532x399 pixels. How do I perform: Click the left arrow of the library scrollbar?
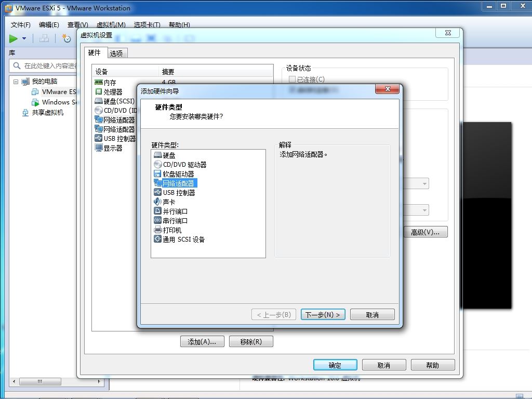point(14,381)
